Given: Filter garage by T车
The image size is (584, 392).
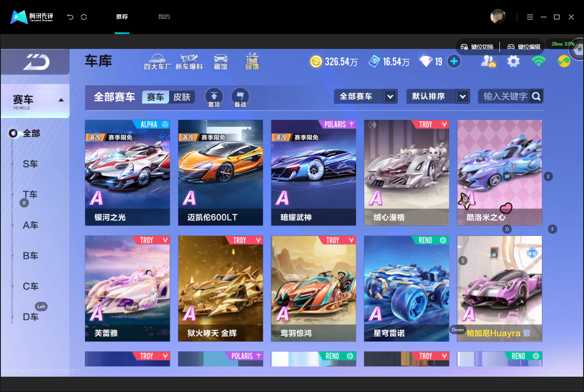Looking at the screenshot, I should click(x=31, y=195).
